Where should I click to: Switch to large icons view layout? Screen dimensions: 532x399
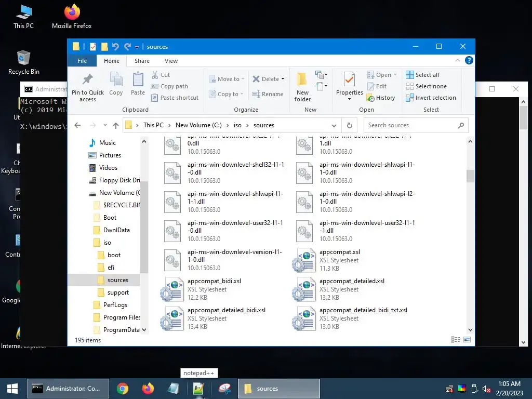[467, 340]
